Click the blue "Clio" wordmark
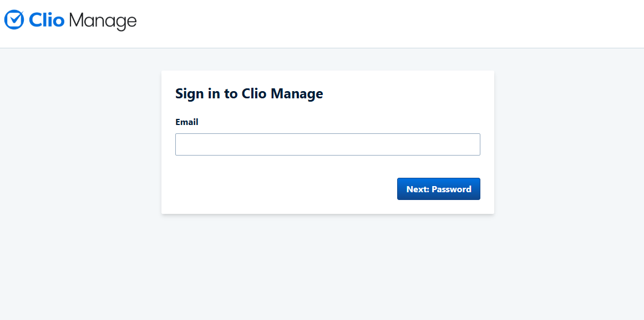This screenshot has width=644, height=320. (x=47, y=21)
